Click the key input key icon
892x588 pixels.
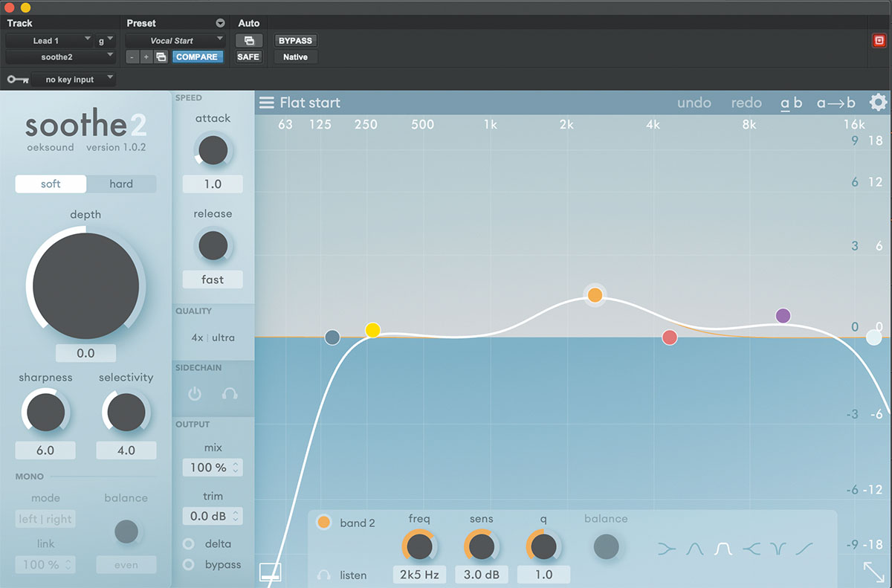coord(18,79)
